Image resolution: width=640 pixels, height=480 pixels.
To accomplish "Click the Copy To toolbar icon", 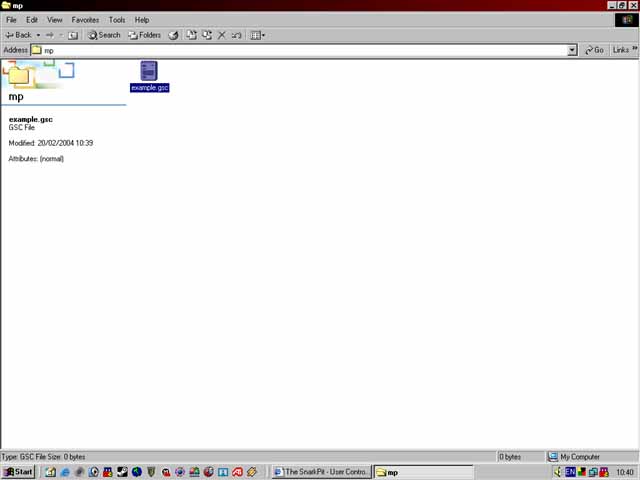I will pos(207,35).
